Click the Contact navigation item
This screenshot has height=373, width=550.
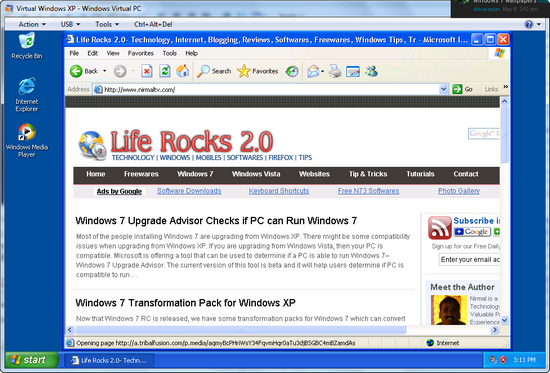click(x=465, y=174)
